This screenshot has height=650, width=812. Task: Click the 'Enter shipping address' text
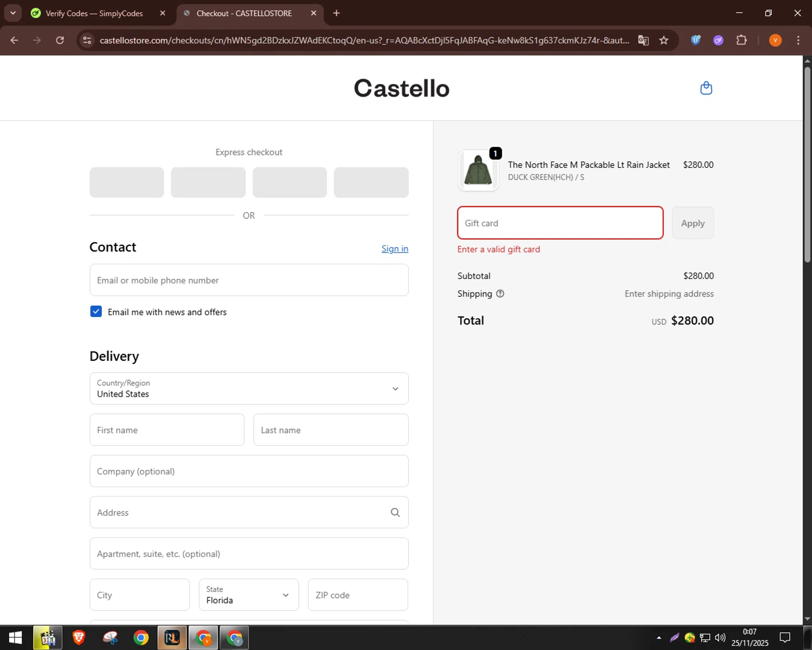[x=669, y=294]
